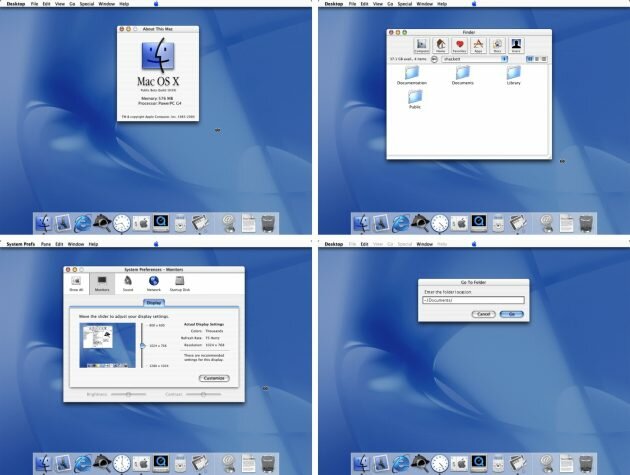
Task: Switch Finder window to list view
Action: click(537, 59)
